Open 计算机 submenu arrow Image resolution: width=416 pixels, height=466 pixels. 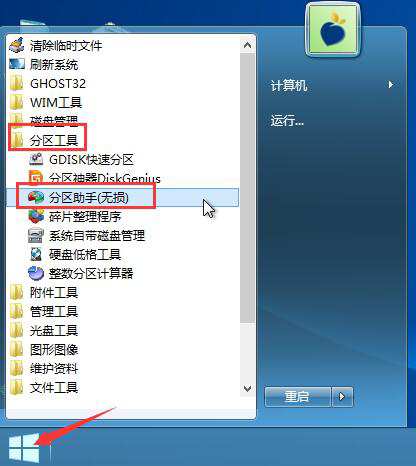(x=391, y=85)
